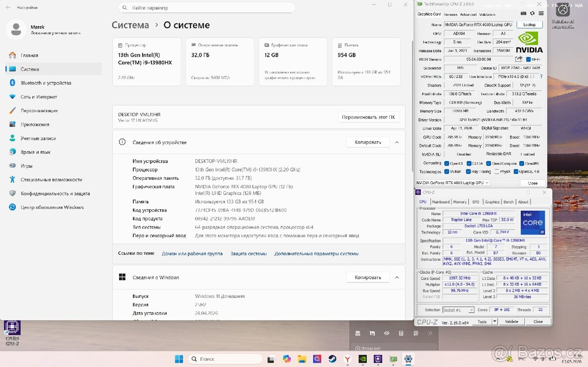Open GPU selection dropdown in GPU-Z
Image resolution: width=588 pixels, height=367 pixels.
pos(452,183)
